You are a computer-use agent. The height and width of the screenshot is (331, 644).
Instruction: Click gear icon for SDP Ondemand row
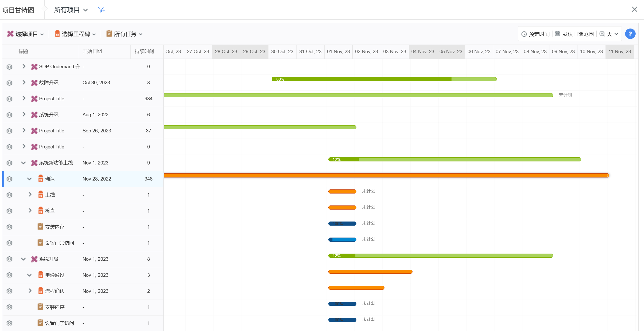(x=9, y=67)
